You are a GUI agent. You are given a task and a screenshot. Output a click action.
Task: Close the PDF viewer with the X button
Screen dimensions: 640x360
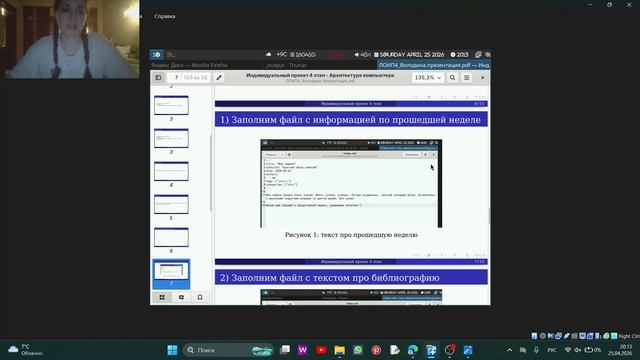click(482, 78)
